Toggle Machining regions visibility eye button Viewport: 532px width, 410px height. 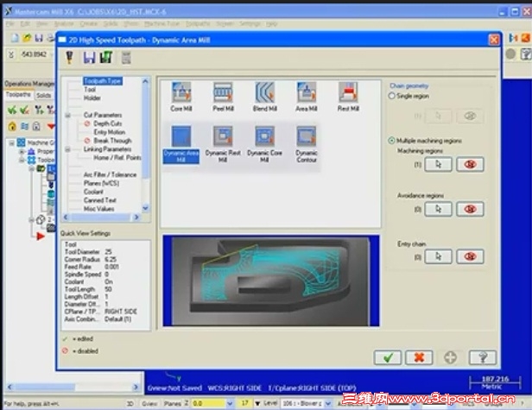click(470, 165)
